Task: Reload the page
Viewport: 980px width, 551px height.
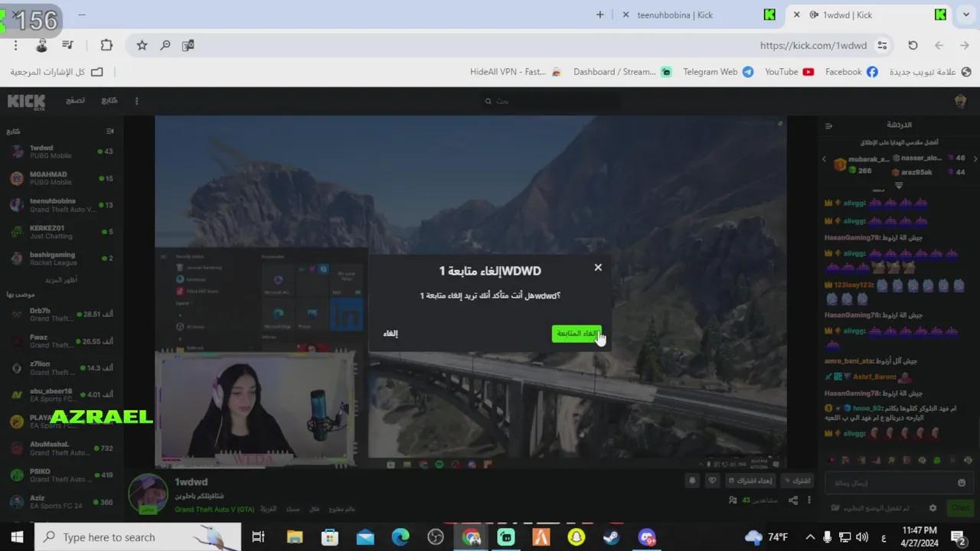Action: pyautogui.click(x=913, y=46)
